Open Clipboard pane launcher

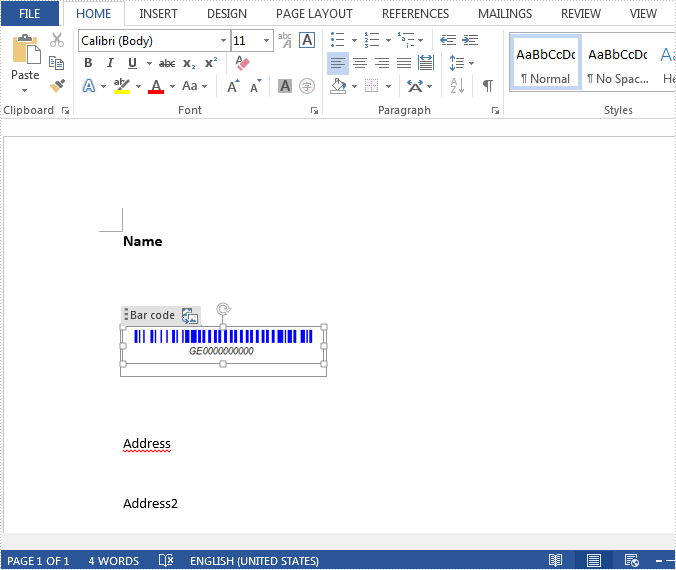coord(66,111)
